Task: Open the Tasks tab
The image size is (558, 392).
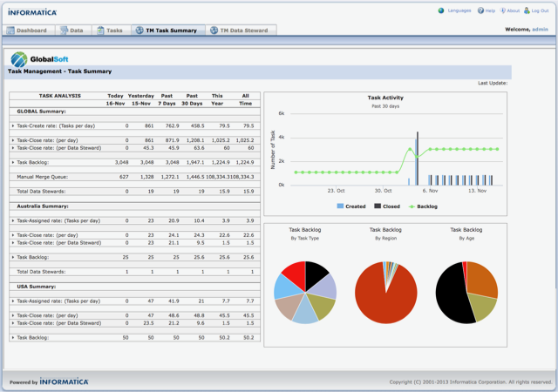Action: pyautogui.click(x=112, y=30)
